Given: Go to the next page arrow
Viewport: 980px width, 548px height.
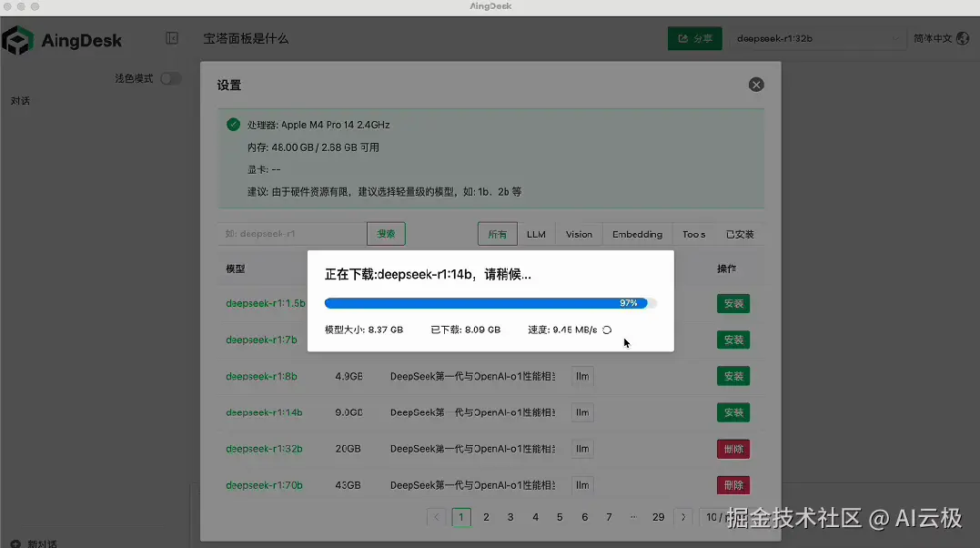Looking at the screenshot, I should point(683,517).
